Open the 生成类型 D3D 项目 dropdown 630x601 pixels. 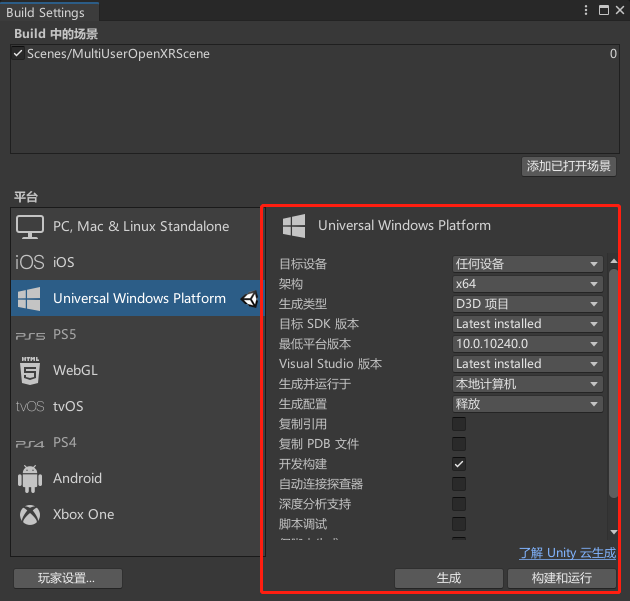(x=528, y=304)
